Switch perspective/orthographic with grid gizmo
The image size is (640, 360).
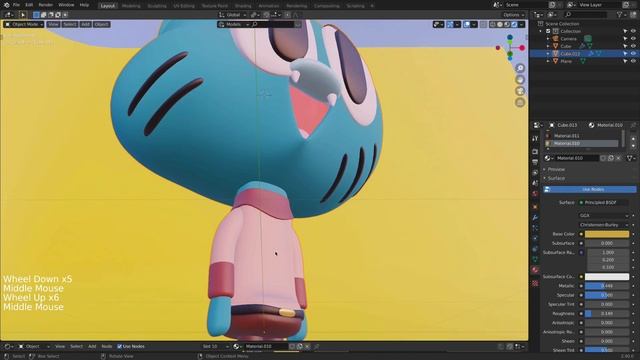(520, 102)
